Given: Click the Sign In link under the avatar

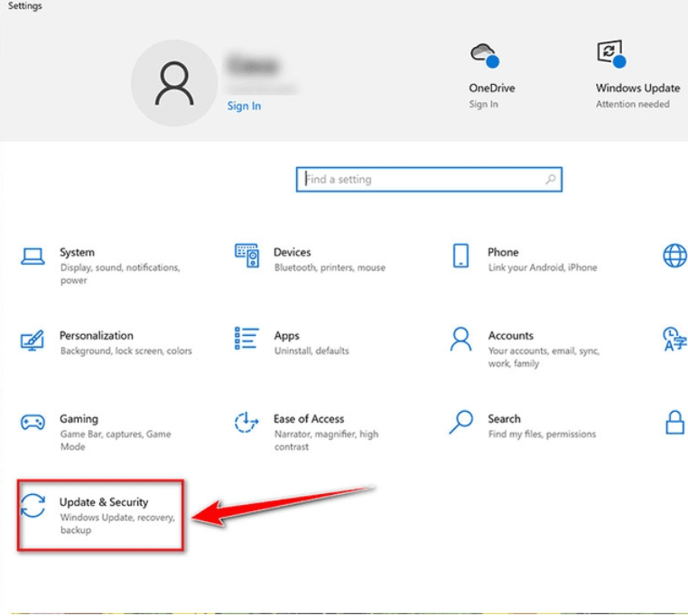Looking at the screenshot, I should coord(244,106).
